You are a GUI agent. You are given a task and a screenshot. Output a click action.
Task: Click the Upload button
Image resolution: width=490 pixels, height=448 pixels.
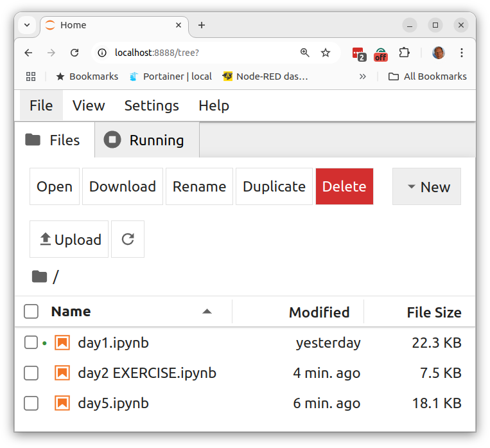[x=69, y=239]
